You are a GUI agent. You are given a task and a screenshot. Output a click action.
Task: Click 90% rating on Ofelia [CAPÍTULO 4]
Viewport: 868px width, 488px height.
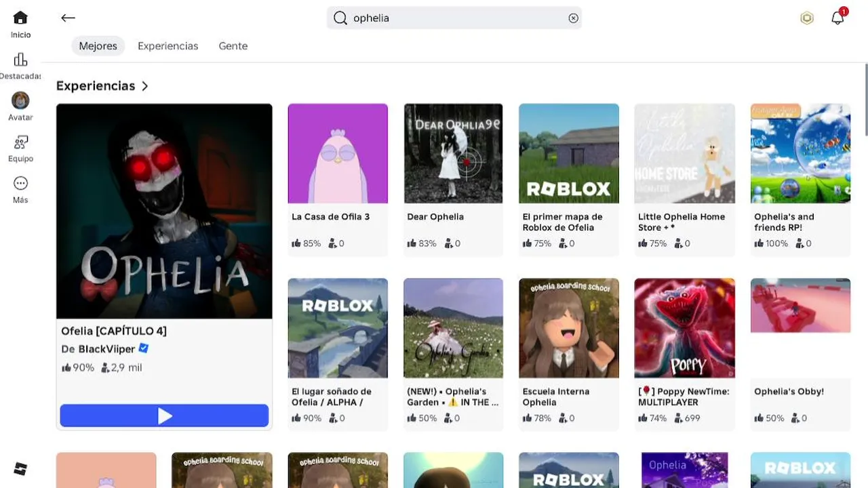78,367
